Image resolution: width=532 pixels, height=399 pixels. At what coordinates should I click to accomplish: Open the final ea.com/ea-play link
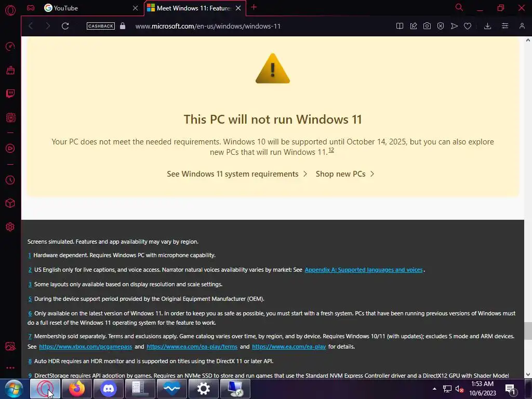click(289, 347)
